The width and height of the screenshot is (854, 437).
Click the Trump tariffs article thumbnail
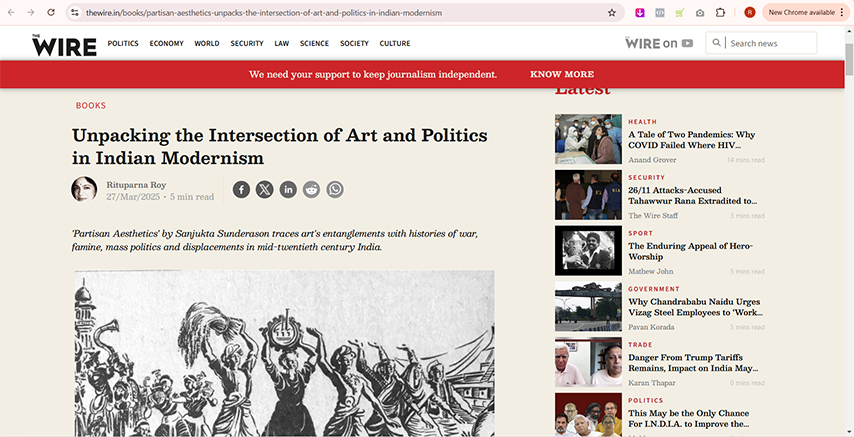588,362
